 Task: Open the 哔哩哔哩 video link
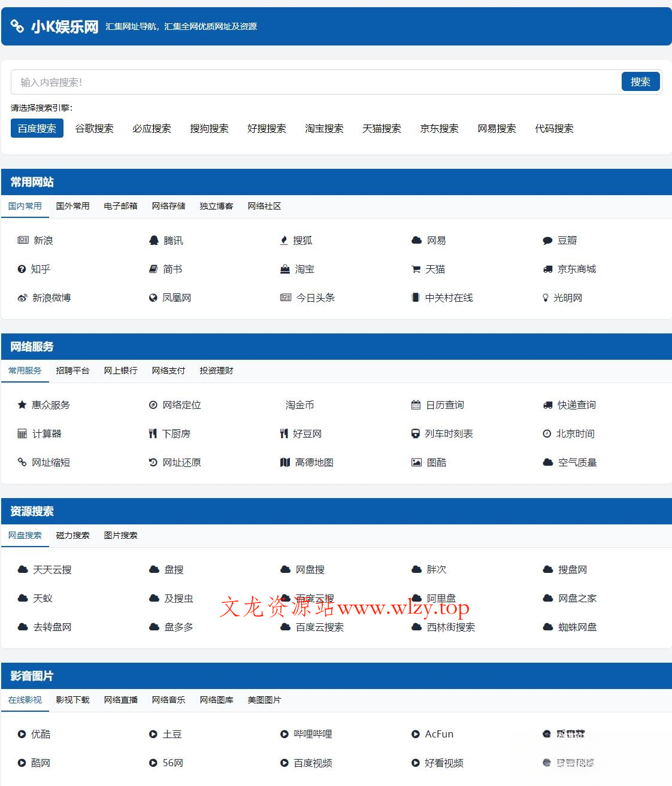(312, 733)
